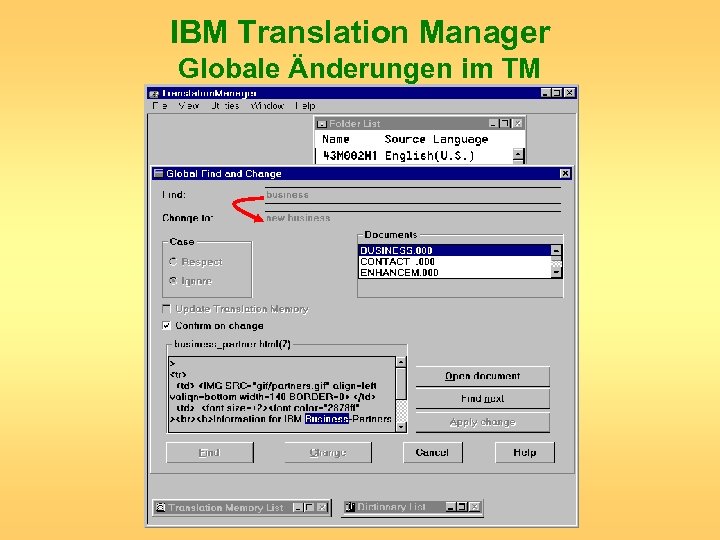Click the Change button
Image resolution: width=720 pixels, height=540 pixels.
click(328, 453)
